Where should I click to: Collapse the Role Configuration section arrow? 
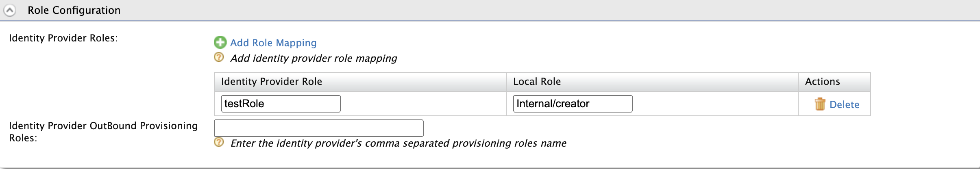(x=10, y=10)
